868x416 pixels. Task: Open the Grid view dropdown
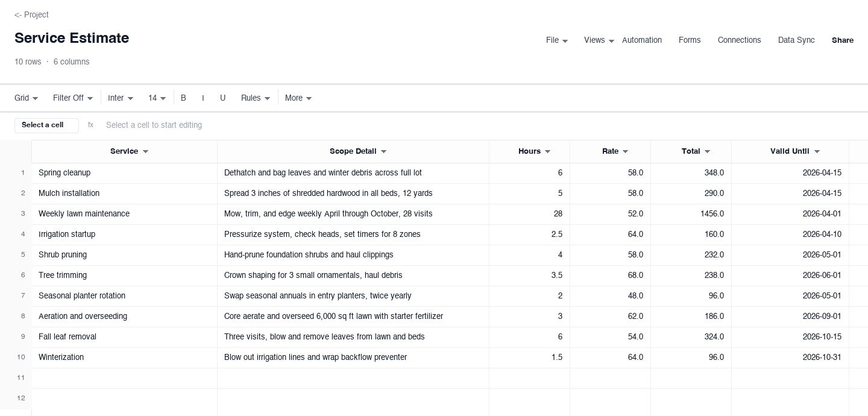27,98
